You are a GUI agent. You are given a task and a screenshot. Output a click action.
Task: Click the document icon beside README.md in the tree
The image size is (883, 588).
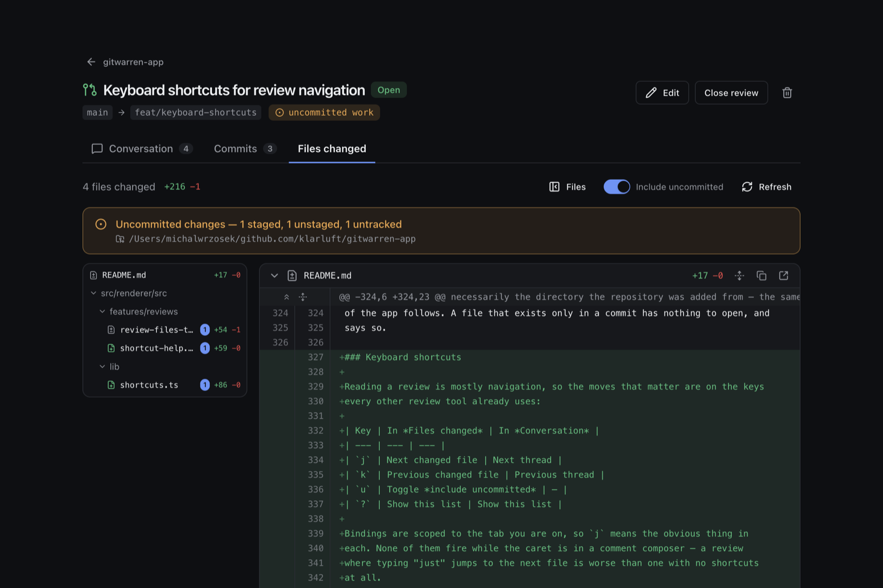point(93,275)
